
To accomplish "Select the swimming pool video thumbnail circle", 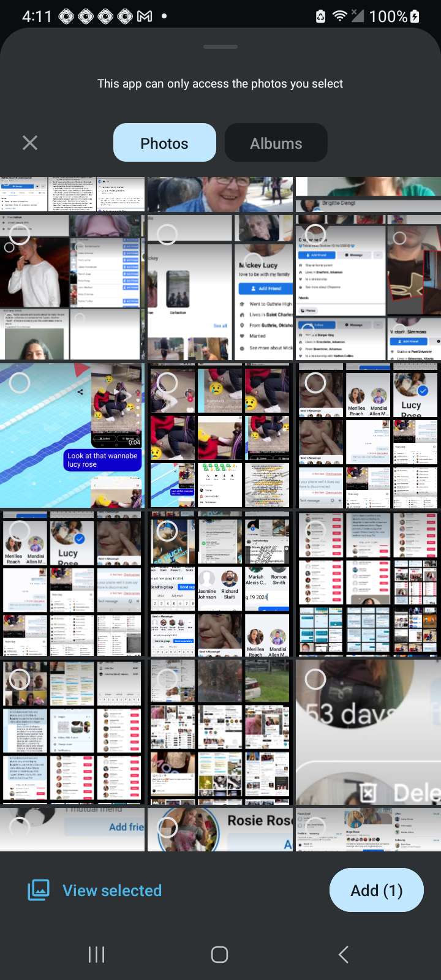I will click(x=20, y=383).
